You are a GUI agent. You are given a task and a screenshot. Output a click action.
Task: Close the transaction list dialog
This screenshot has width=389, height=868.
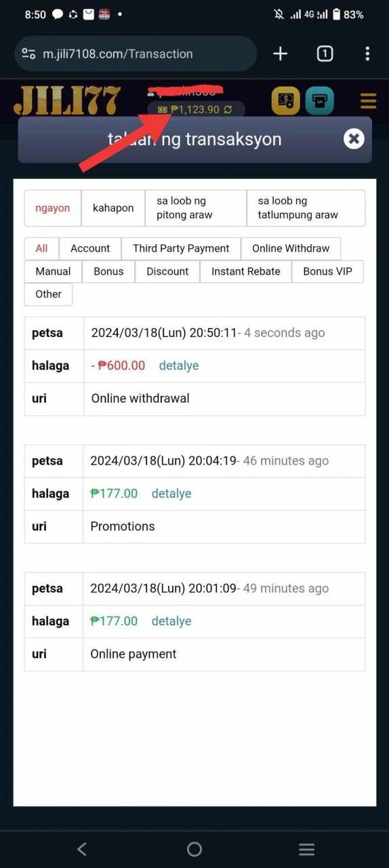(353, 139)
